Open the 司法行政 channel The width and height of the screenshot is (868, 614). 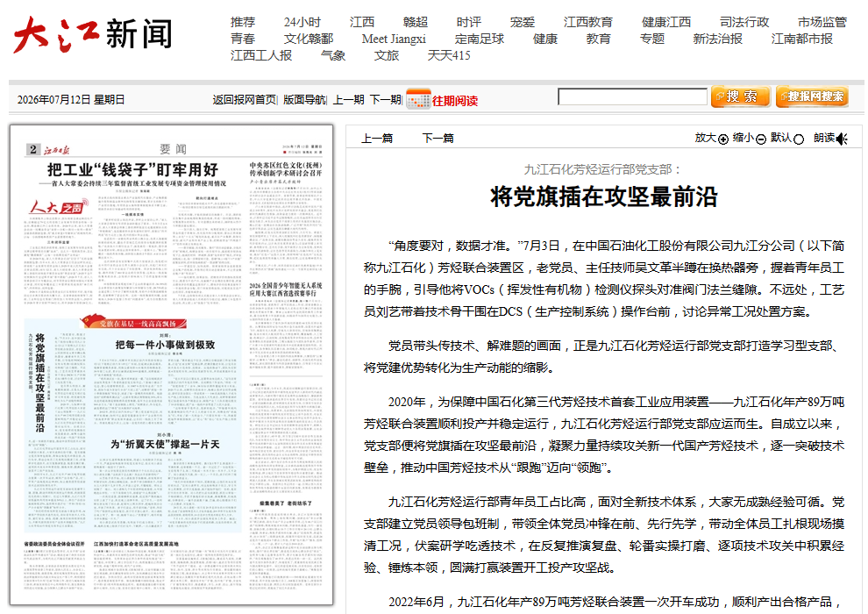point(744,22)
